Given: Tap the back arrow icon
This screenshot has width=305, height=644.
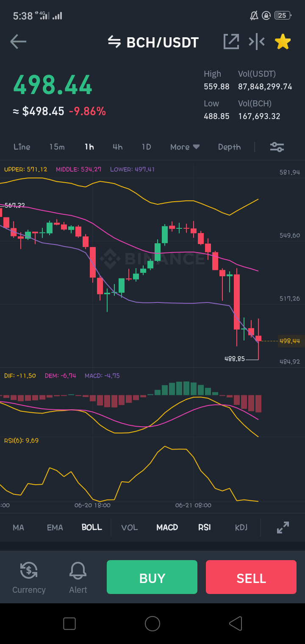Looking at the screenshot, I should click(18, 42).
